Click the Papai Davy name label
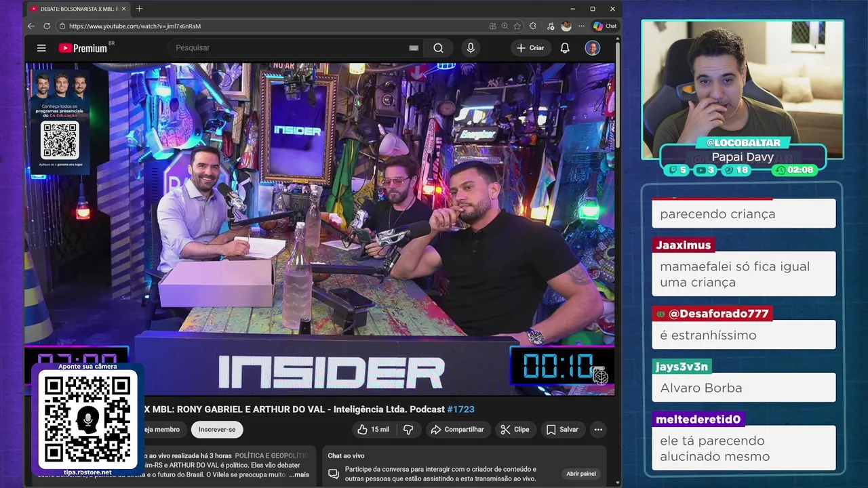The image size is (868, 488). (743, 157)
